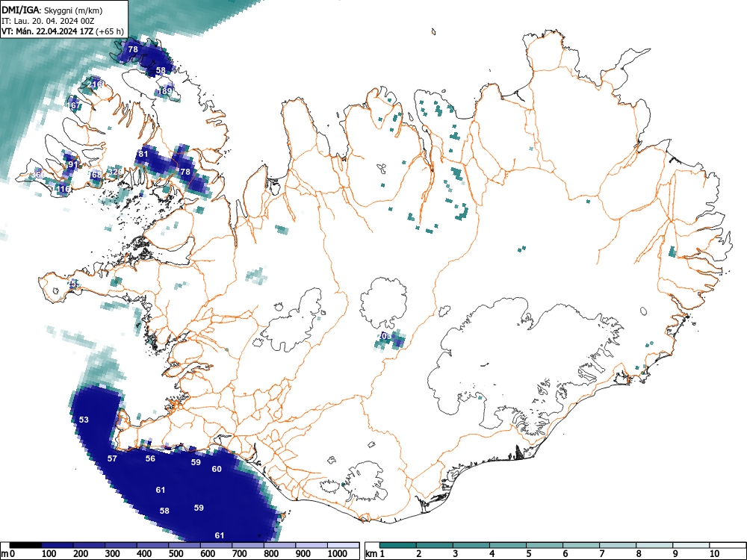Click the 116 value on the map
This screenshot has width=747, height=560.
click(63, 189)
